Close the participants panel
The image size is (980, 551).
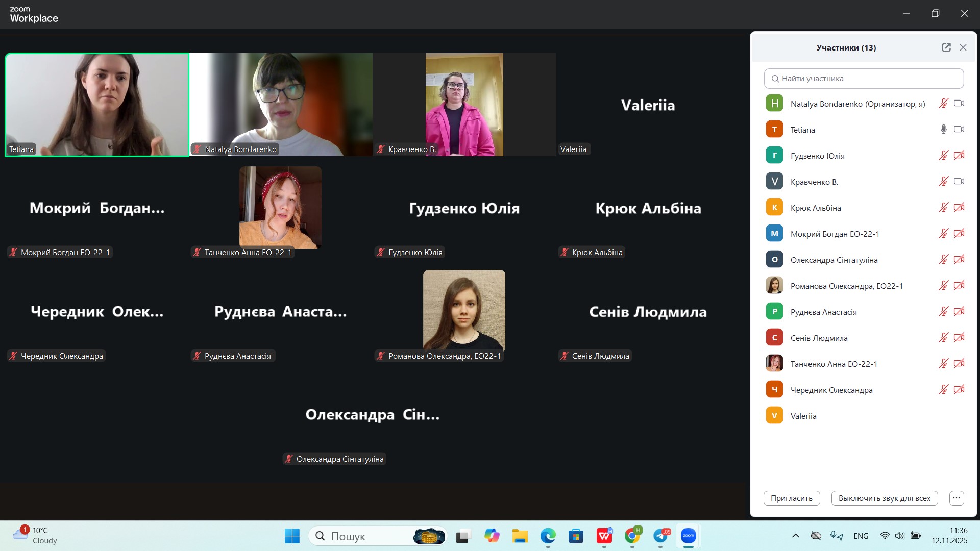tap(963, 47)
